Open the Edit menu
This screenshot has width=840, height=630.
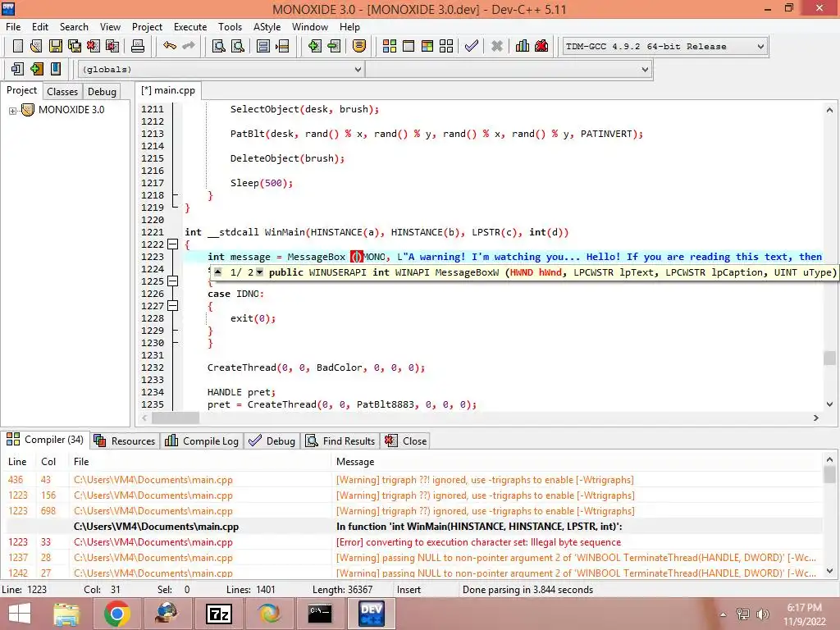(x=40, y=27)
